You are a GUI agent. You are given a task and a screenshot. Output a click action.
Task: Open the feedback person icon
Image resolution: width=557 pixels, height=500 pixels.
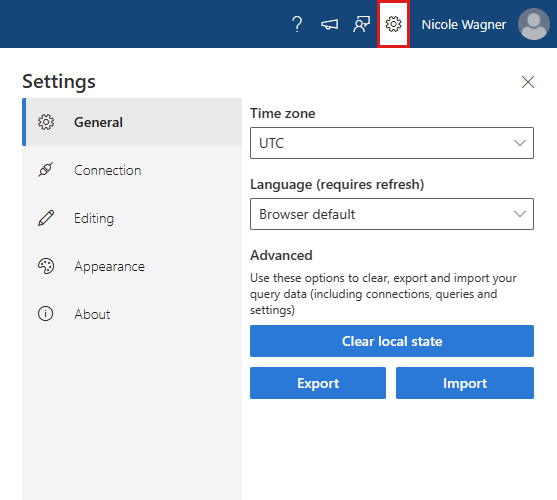coord(361,24)
